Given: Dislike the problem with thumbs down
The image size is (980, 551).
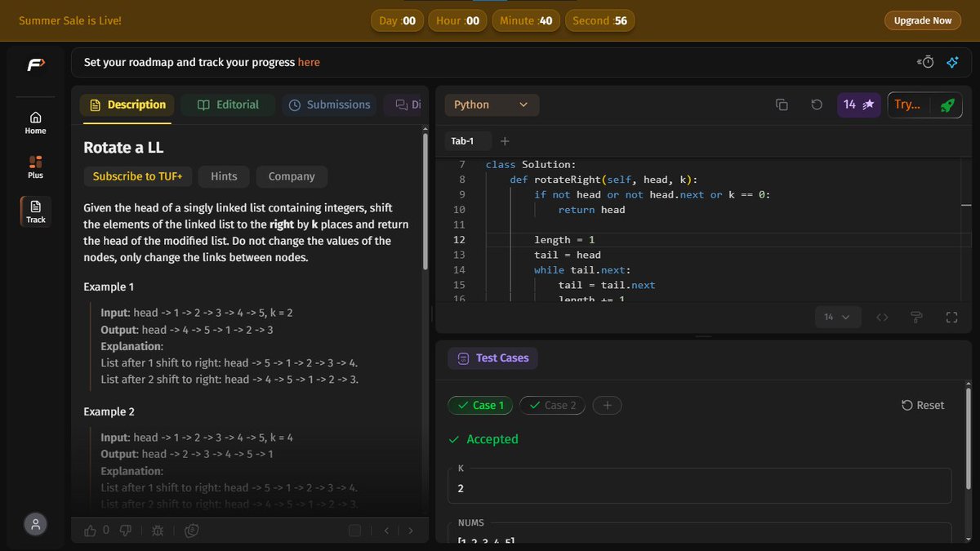Looking at the screenshot, I should 126,531.
